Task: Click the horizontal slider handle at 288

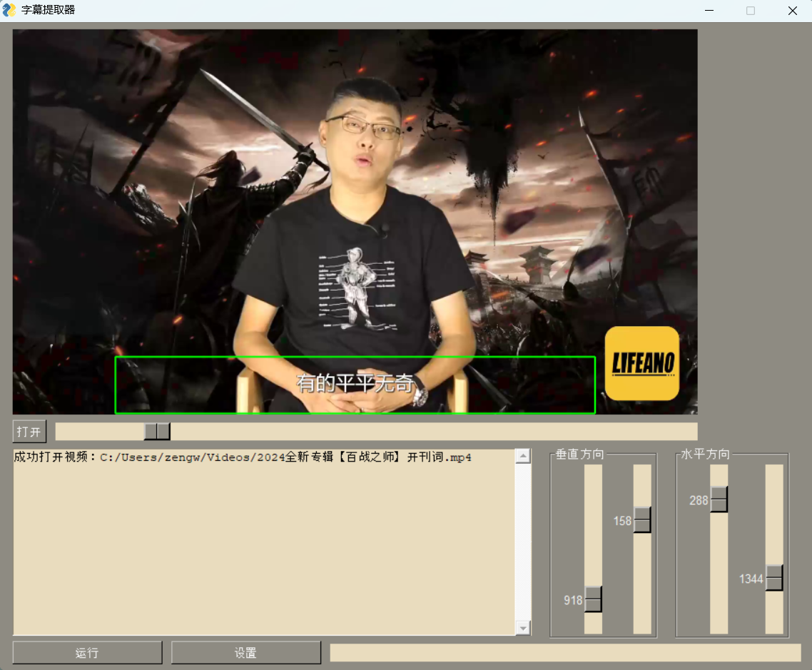Action: (x=719, y=499)
